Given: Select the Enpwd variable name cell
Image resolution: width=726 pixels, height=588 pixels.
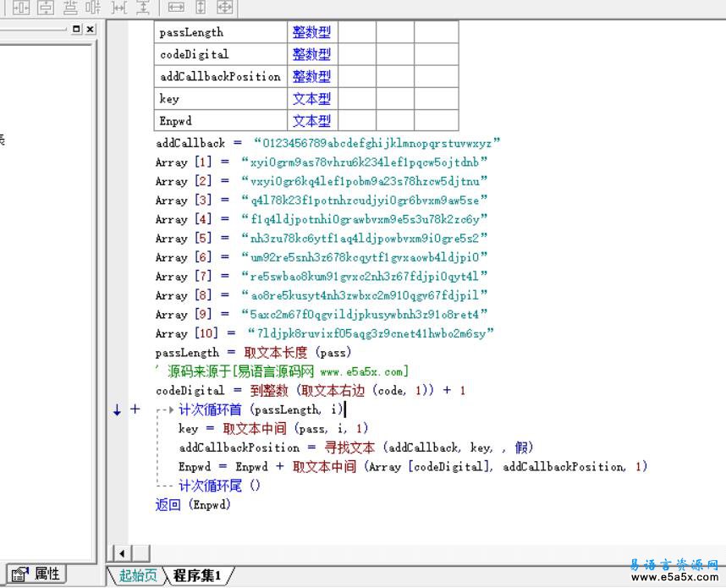Looking at the screenshot, I should click(221, 121).
